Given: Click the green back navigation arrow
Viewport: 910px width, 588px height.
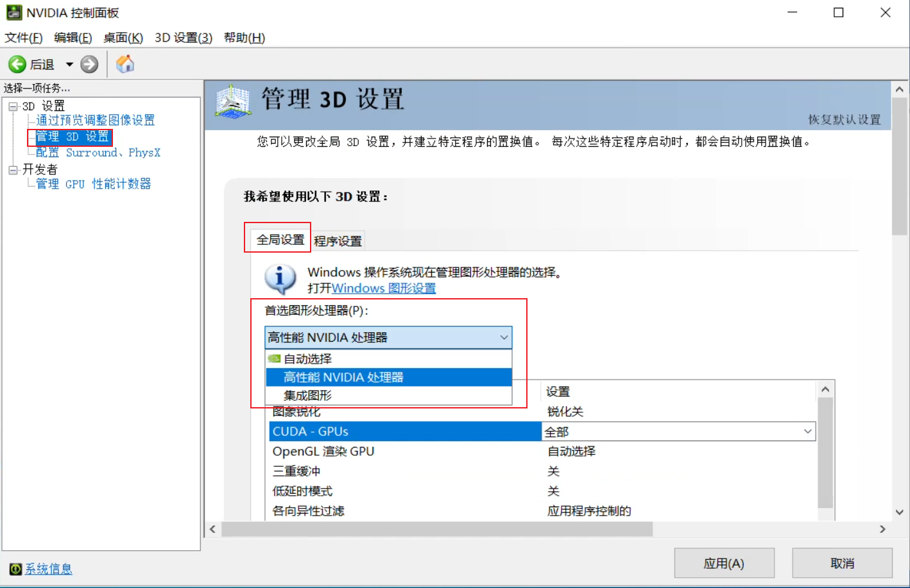Looking at the screenshot, I should point(18,63).
